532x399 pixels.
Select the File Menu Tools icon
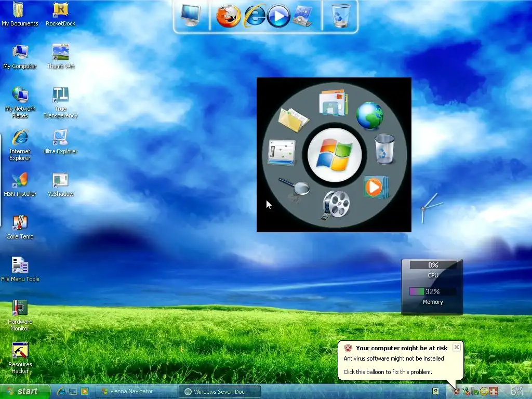[20, 270]
